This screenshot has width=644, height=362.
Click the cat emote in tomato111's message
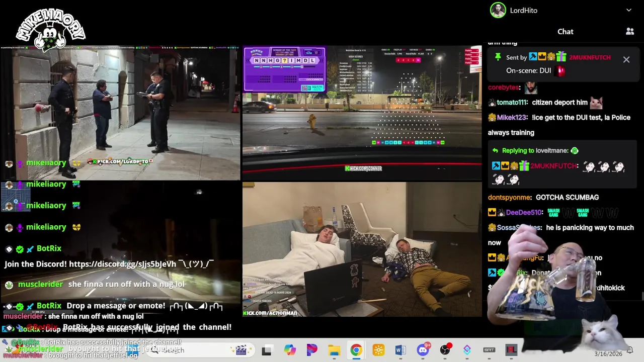[x=596, y=103]
